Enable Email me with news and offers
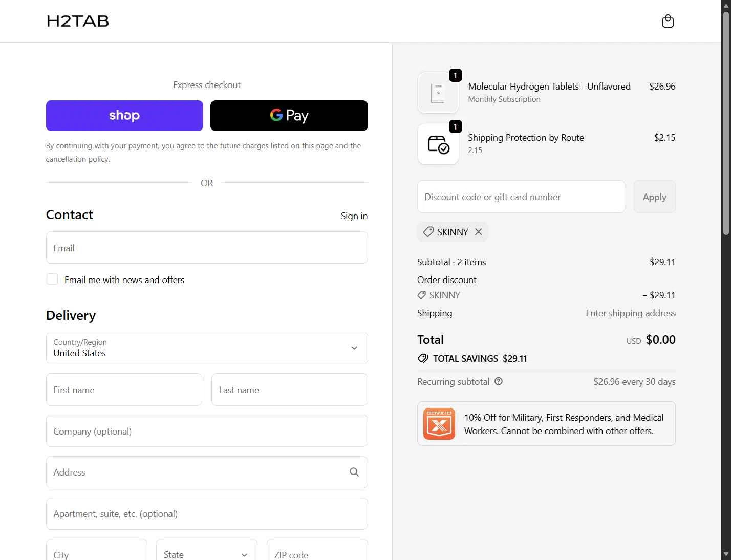Viewport: 731px width, 560px height. click(52, 279)
